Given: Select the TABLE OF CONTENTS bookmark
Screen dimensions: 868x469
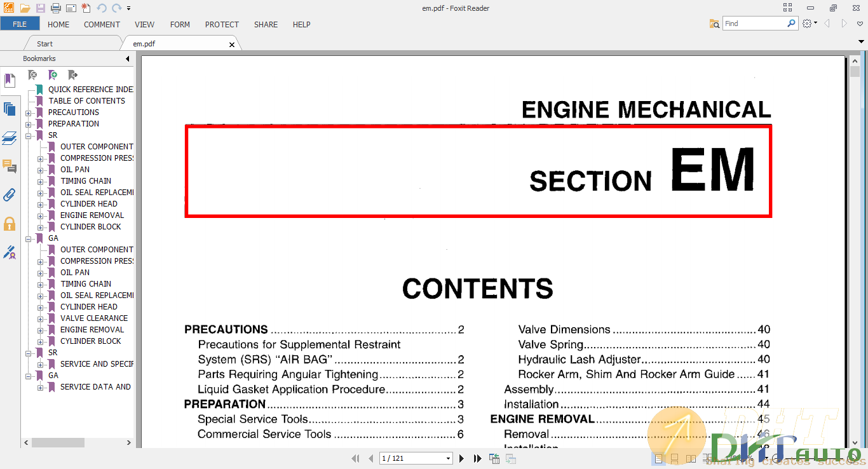Looking at the screenshot, I should (87, 101).
